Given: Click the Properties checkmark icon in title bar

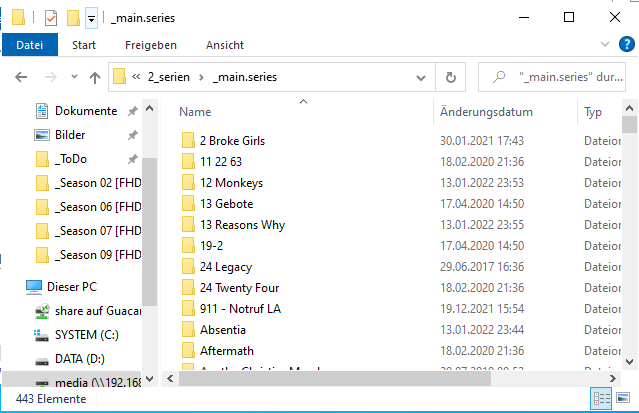Looking at the screenshot, I should pos(51,18).
